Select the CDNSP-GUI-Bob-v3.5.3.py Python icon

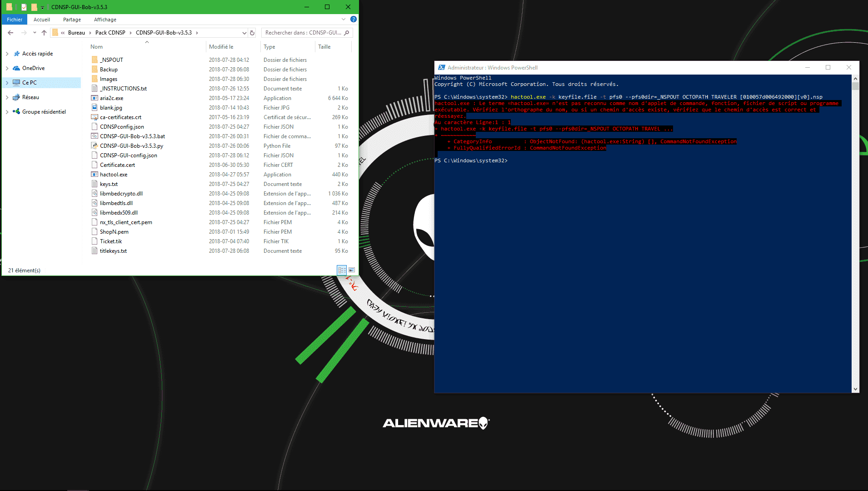point(95,145)
